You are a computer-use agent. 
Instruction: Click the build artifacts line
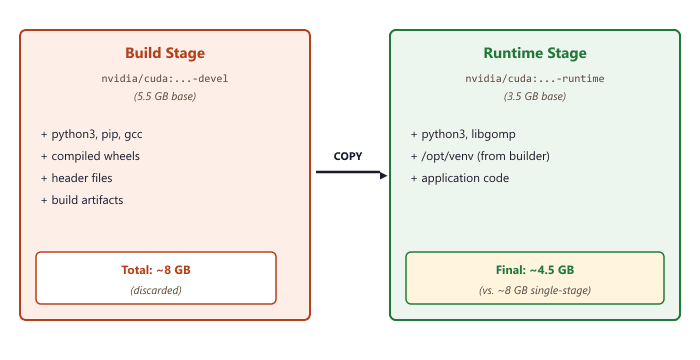pyautogui.click(x=82, y=200)
